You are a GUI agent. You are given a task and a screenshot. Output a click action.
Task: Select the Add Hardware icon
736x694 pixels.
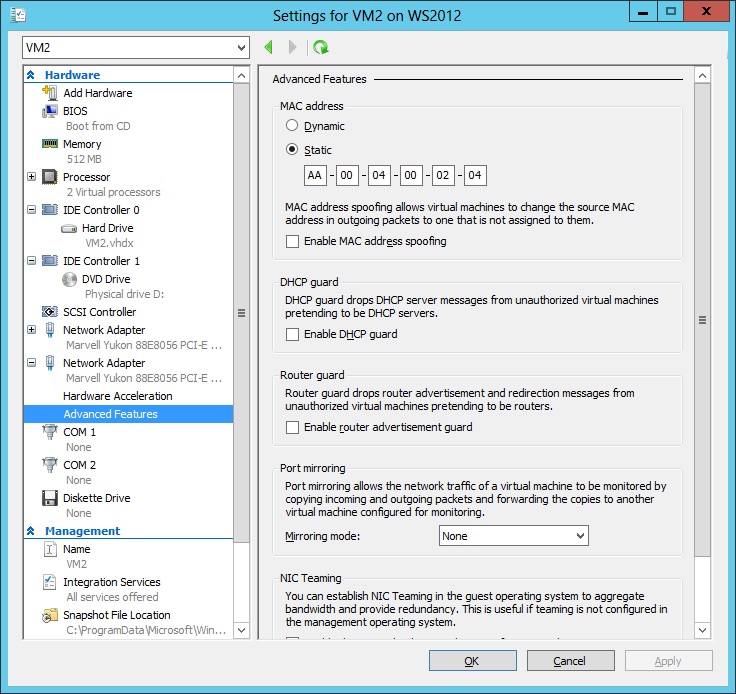(x=50, y=93)
